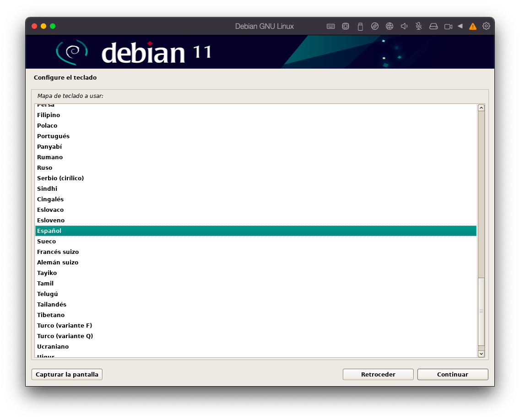
Task: Click the scrollbar down arrow
Action: coord(481,354)
